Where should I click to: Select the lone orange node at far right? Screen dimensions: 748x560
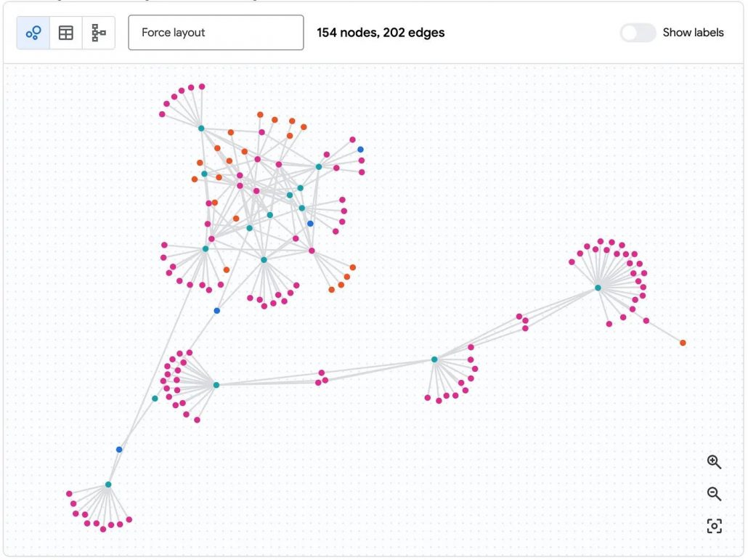(683, 343)
